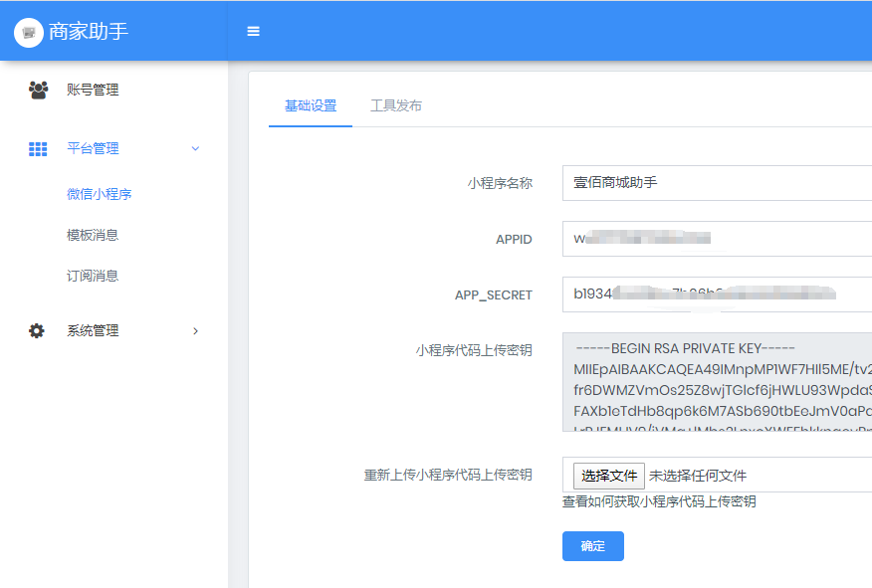This screenshot has width=872, height=588.
Task: Click the 平台管理 grid icon
Action: [38, 149]
